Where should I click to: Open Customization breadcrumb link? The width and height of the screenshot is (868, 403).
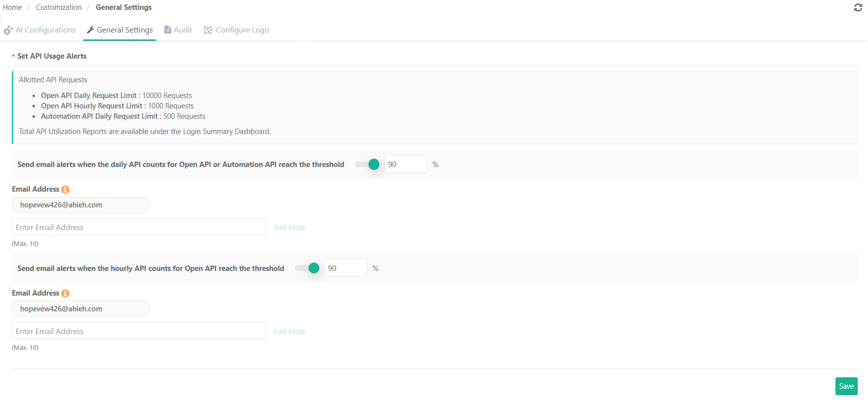(59, 7)
